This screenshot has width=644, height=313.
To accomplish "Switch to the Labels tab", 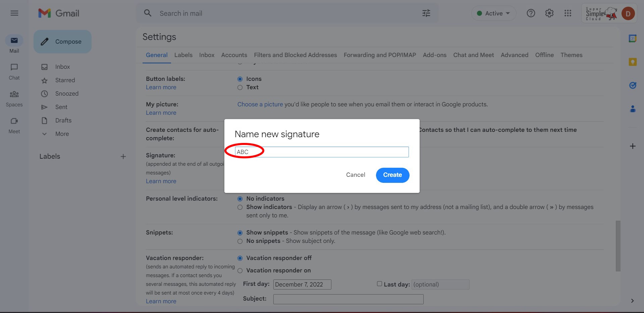I will coord(183,55).
